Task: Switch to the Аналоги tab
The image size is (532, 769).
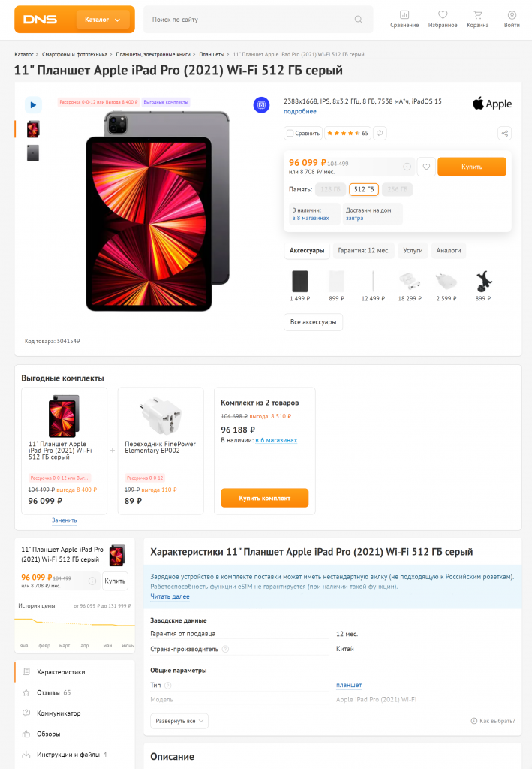Action: (449, 250)
